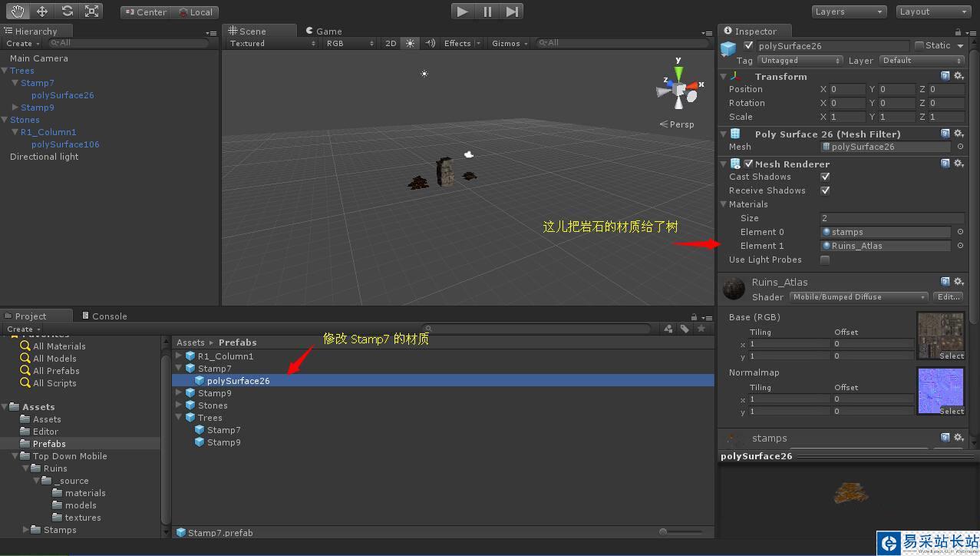
Task: Select the Scale tool
Action: [x=92, y=12]
